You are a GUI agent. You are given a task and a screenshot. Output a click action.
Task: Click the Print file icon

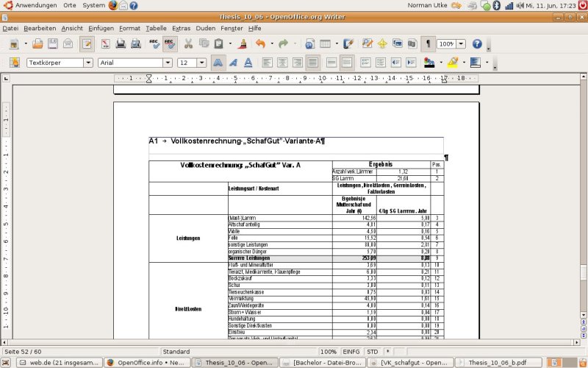point(121,44)
